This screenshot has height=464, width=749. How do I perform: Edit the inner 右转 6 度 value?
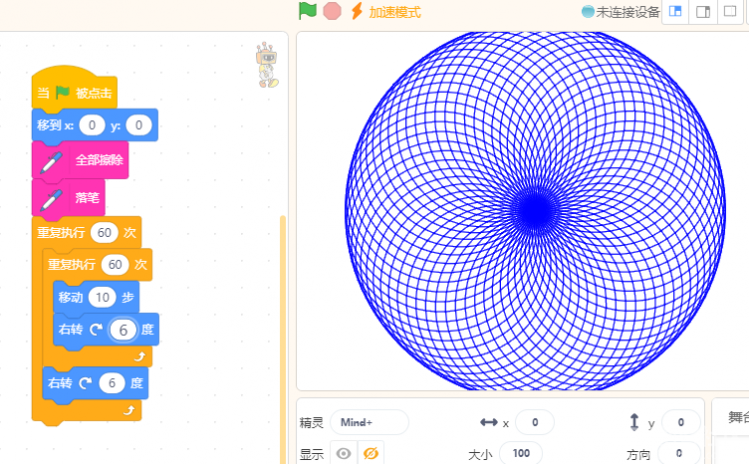click(123, 330)
